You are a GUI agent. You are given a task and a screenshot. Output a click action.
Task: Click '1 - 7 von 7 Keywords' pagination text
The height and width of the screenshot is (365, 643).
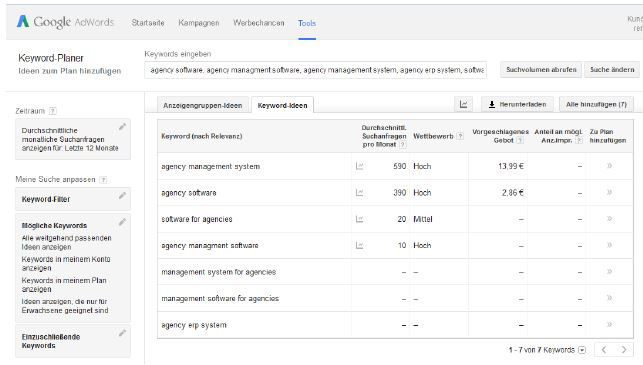click(542, 350)
